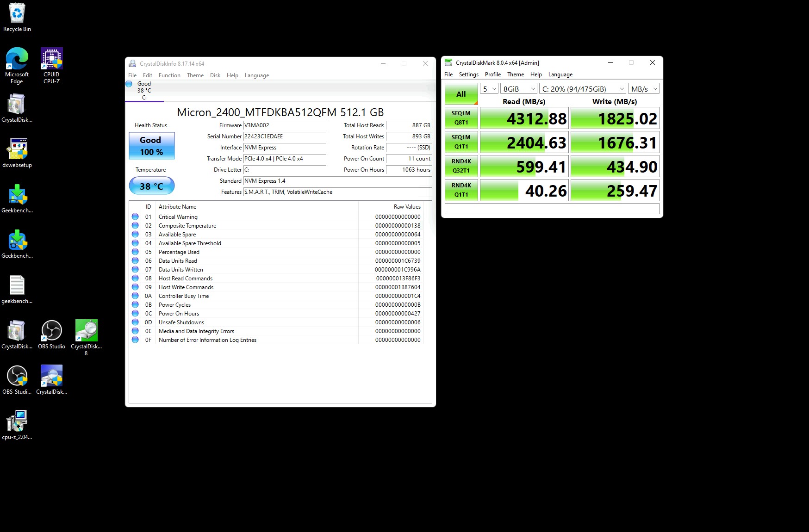Image resolution: width=809 pixels, height=532 pixels.
Task: Open the File menu in CrystalDiskInfo
Action: click(x=132, y=75)
